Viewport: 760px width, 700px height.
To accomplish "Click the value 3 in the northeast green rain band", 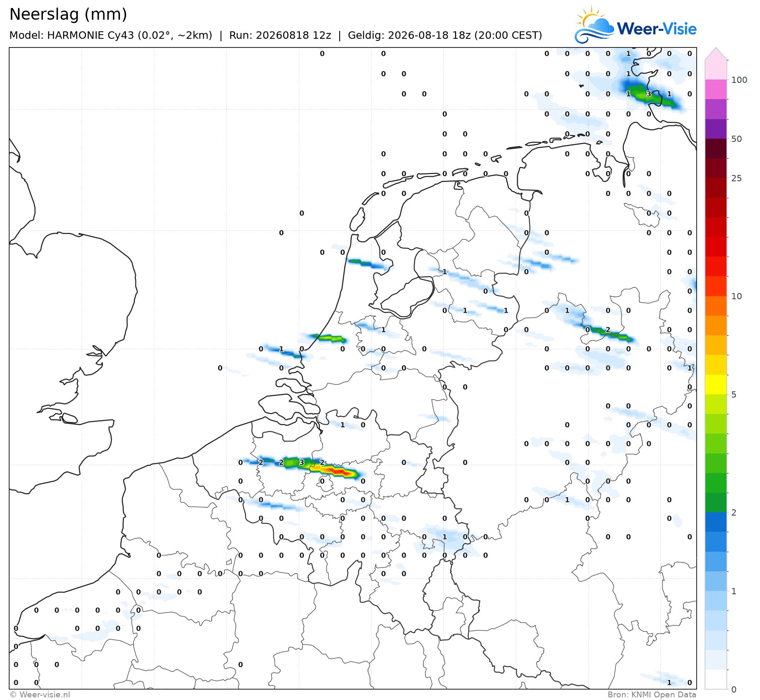I will tap(649, 94).
